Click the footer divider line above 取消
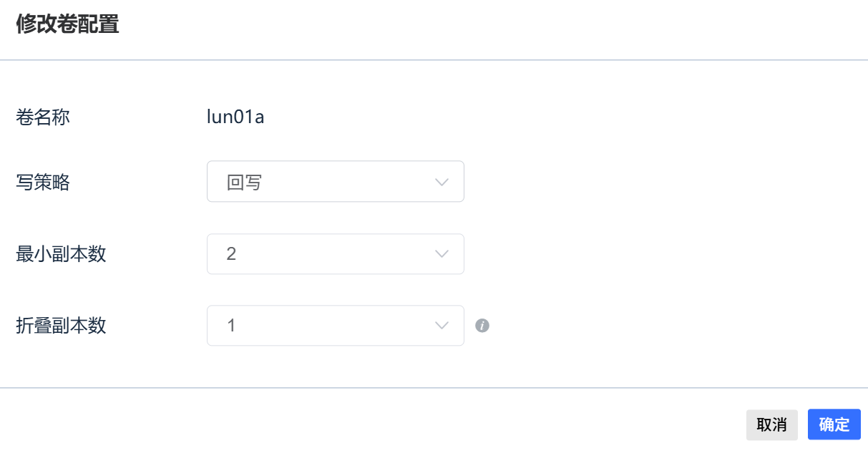Screen dimensions: 868x456 [x=434, y=388]
